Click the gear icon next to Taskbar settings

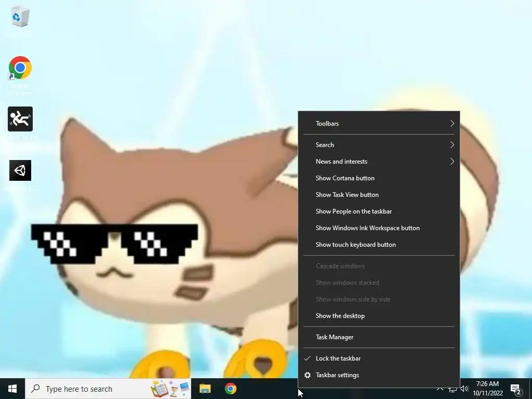[x=308, y=375]
